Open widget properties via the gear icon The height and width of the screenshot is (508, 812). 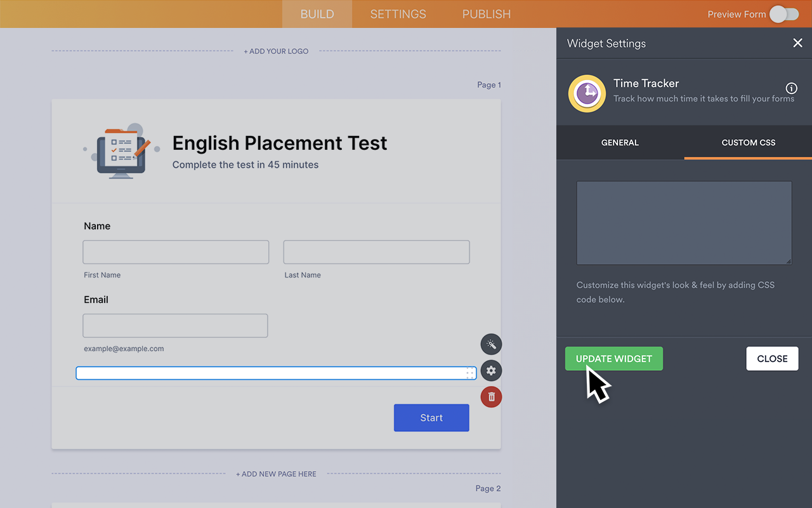491,370
